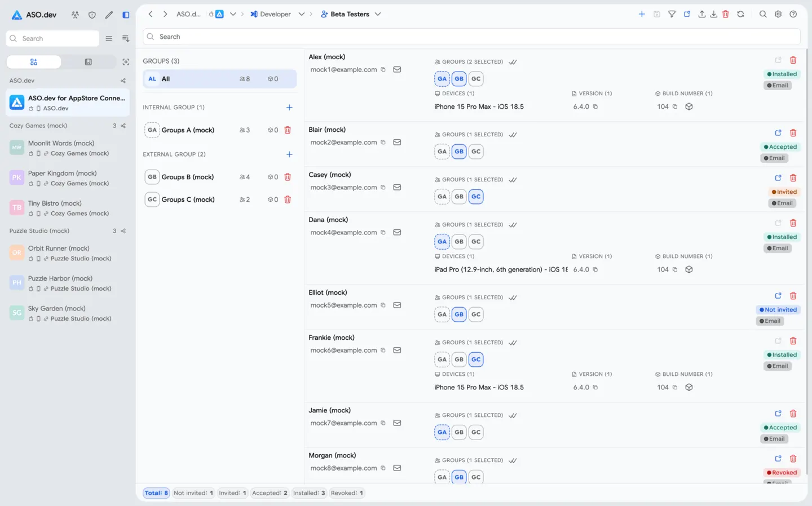812x506 pixels.
Task: Open Developer breadcrumb dropdown chevron
Action: pyautogui.click(x=302, y=14)
